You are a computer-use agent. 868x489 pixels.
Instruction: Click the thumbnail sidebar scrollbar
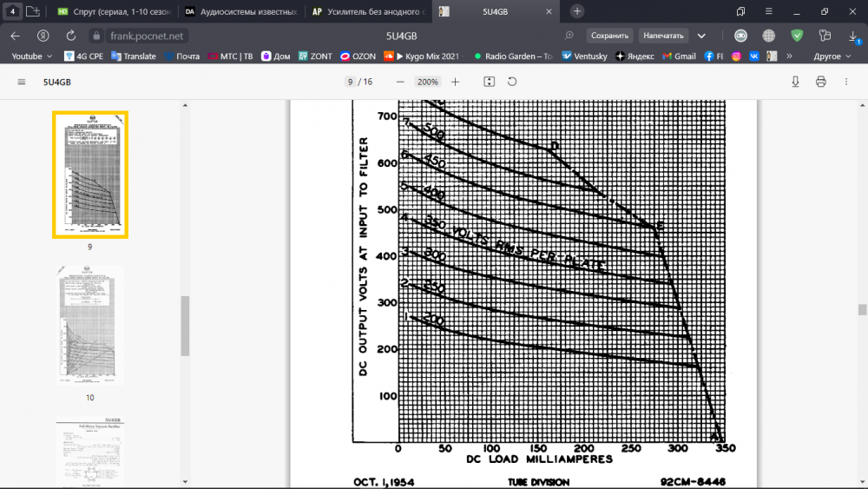[185, 326]
